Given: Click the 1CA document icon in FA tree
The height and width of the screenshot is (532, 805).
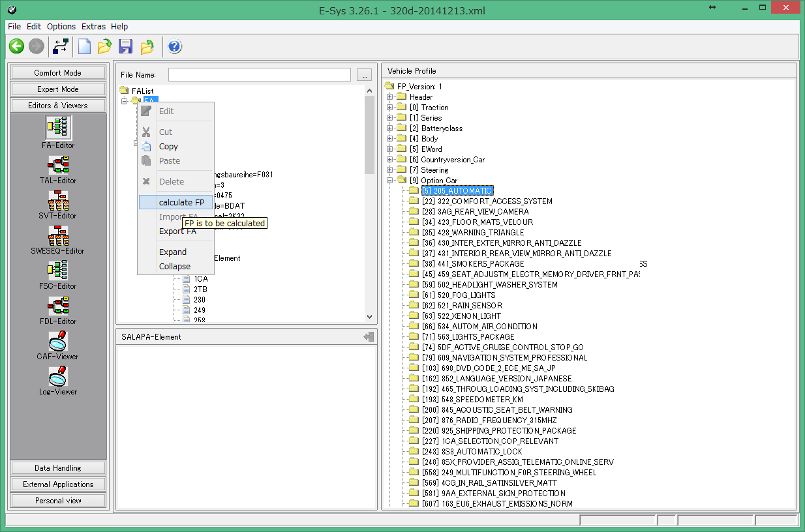Looking at the screenshot, I should tap(186, 279).
